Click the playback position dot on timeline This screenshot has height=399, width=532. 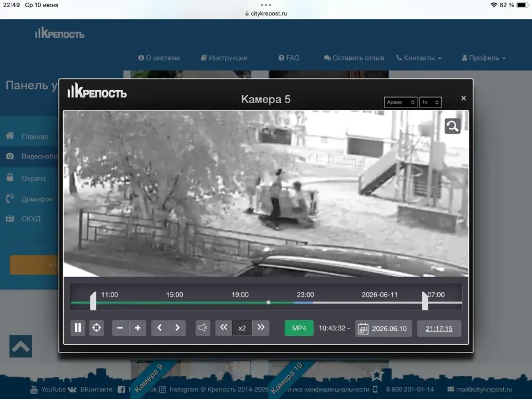(268, 303)
